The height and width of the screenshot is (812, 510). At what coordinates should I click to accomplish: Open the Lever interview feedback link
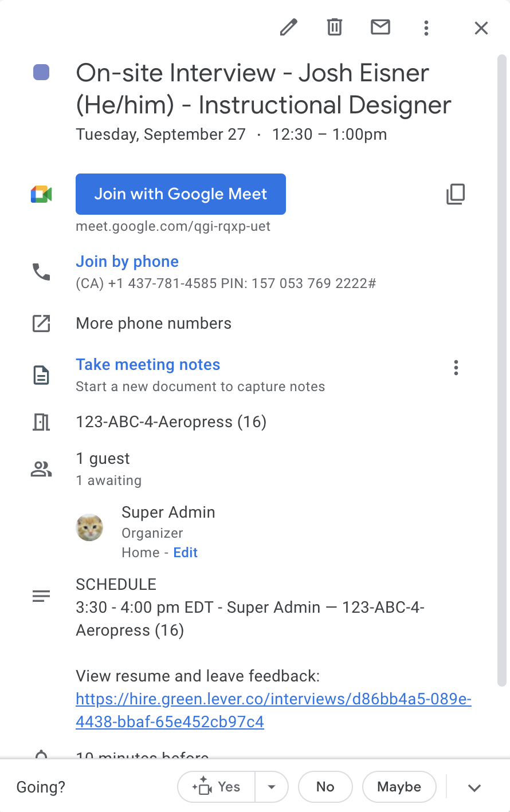point(273,710)
